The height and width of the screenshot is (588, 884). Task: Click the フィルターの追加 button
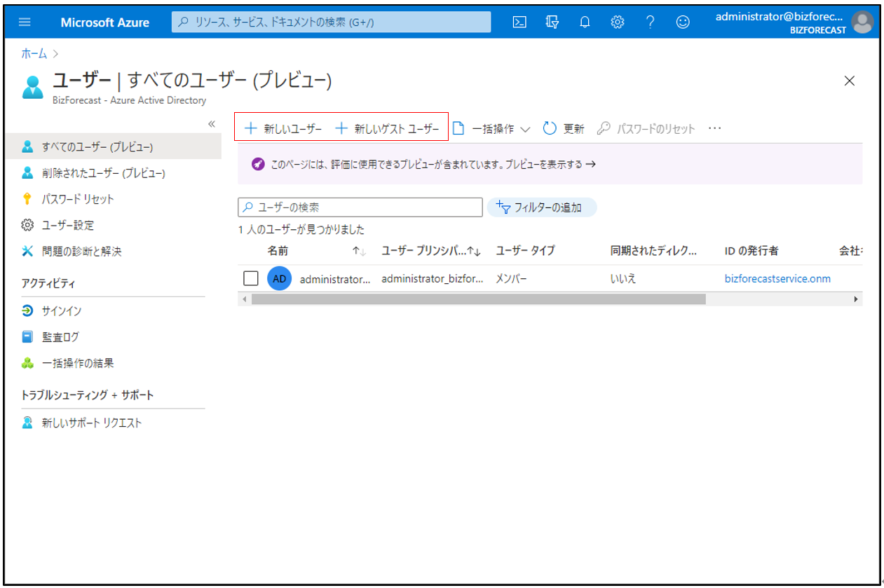(541, 207)
